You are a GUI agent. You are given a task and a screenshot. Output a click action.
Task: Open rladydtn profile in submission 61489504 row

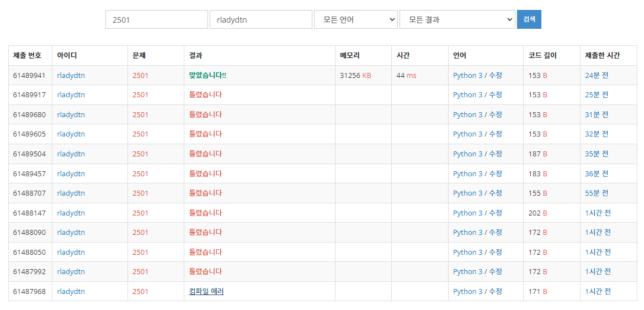pyautogui.click(x=71, y=154)
